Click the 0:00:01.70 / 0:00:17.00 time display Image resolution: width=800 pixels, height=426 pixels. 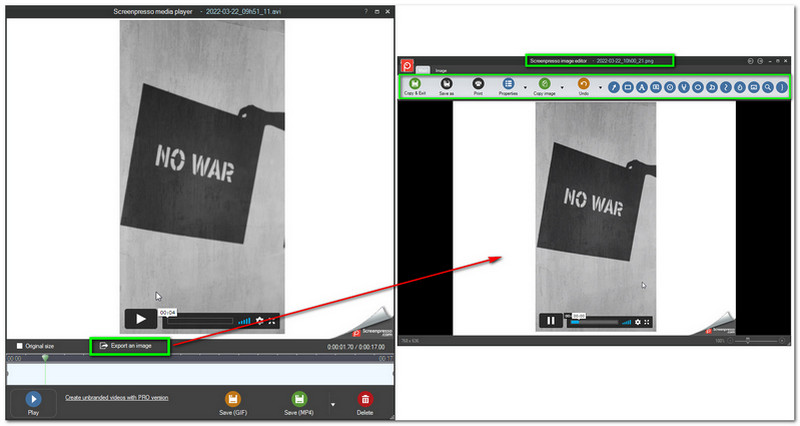tap(356, 346)
